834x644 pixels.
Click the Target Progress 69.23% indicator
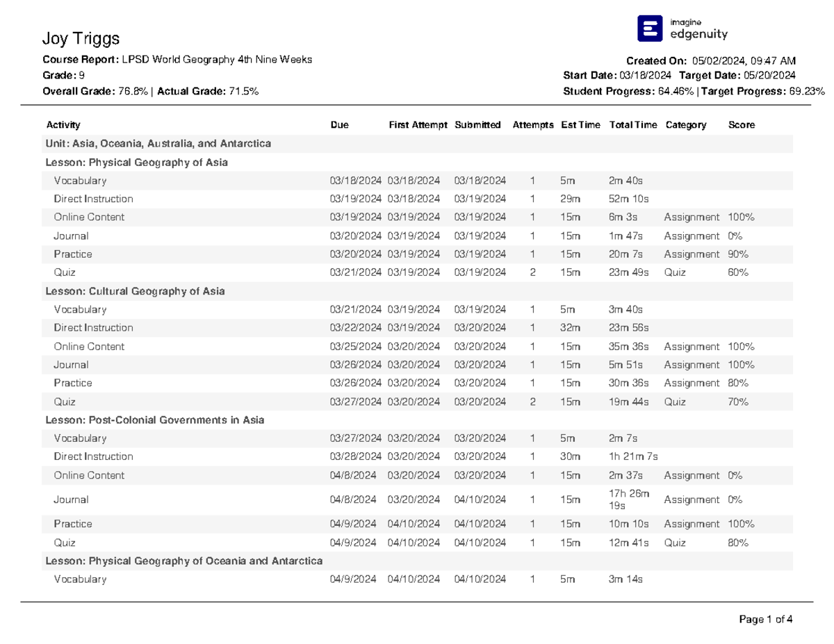coord(803,90)
